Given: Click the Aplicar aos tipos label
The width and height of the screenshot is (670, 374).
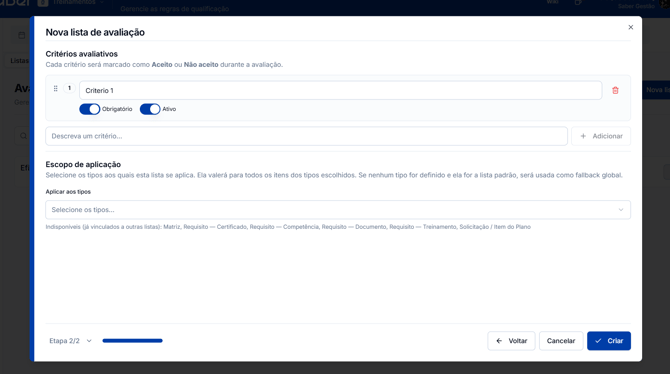Looking at the screenshot, I should click(x=68, y=192).
